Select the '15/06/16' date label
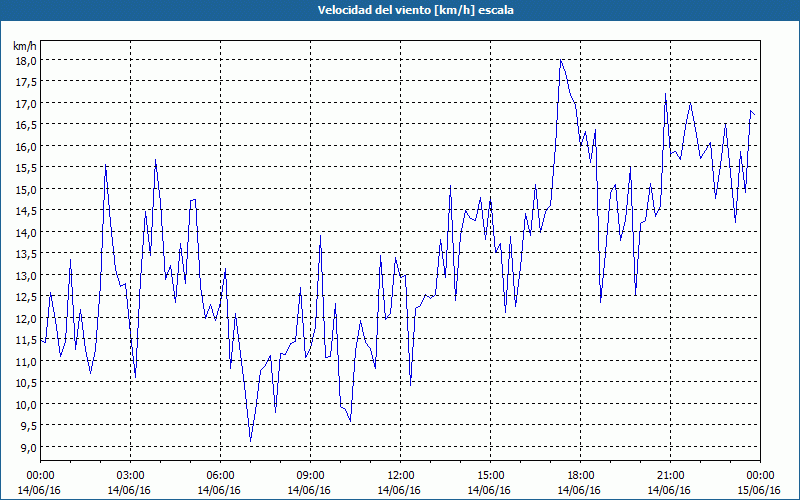 759,490
